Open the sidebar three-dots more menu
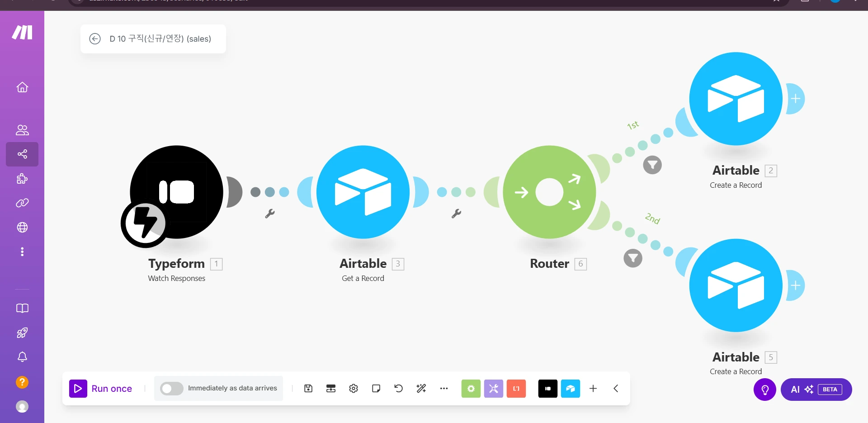The width and height of the screenshot is (868, 423). [x=22, y=252]
